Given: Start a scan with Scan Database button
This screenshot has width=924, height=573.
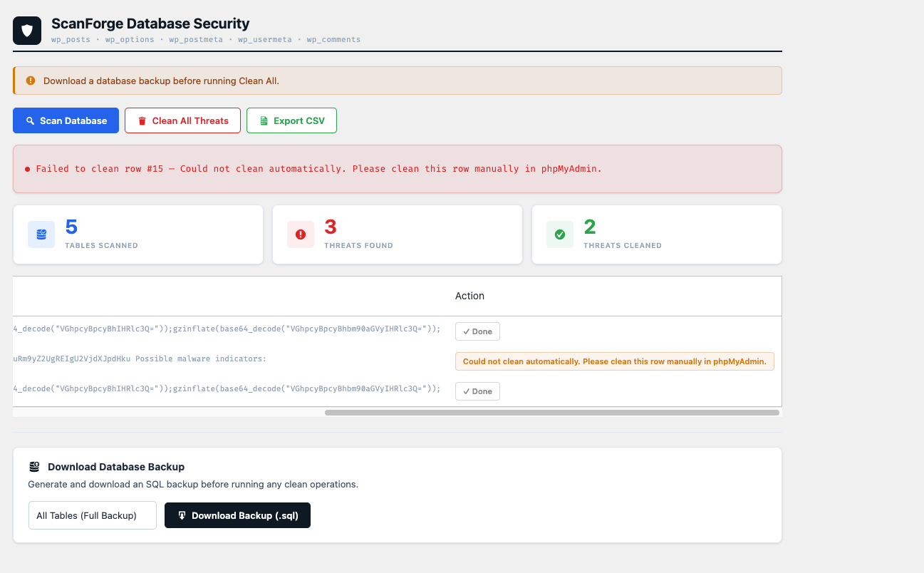Looking at the screenshot, I should [x=66, y=120].
